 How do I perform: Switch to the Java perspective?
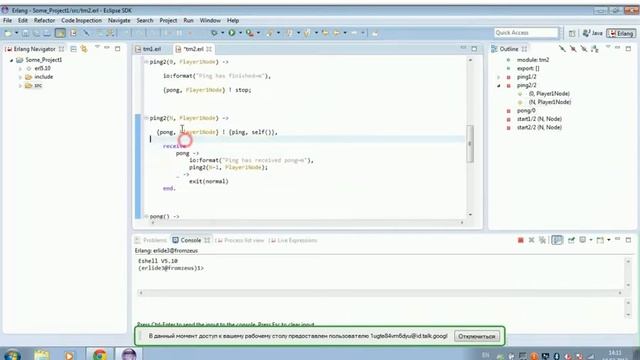[x=593, y=33]
